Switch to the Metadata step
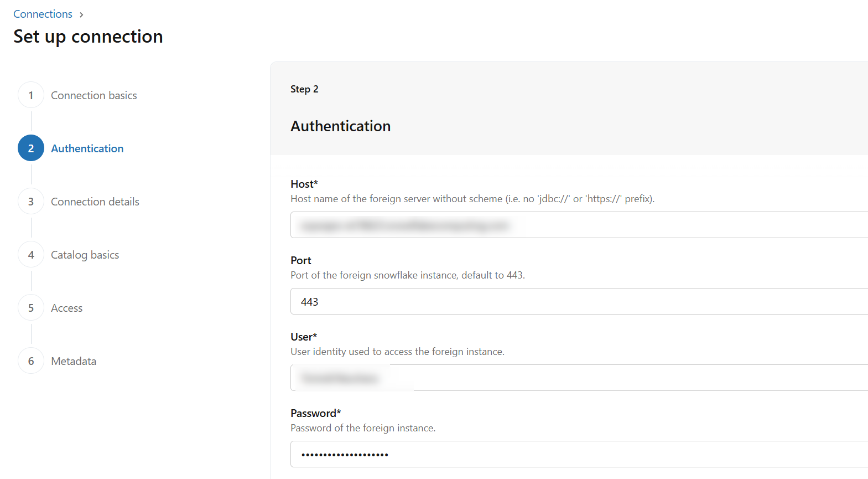 tap(74, 361)
